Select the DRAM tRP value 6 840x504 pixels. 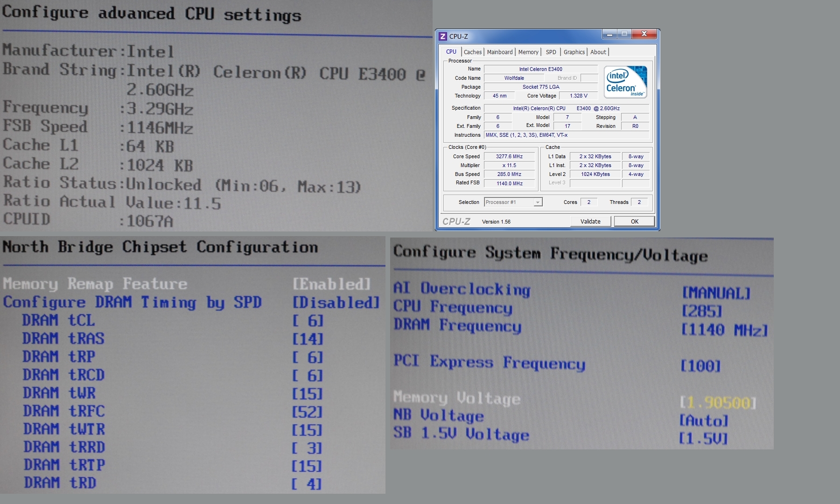(x=308, y=357)
